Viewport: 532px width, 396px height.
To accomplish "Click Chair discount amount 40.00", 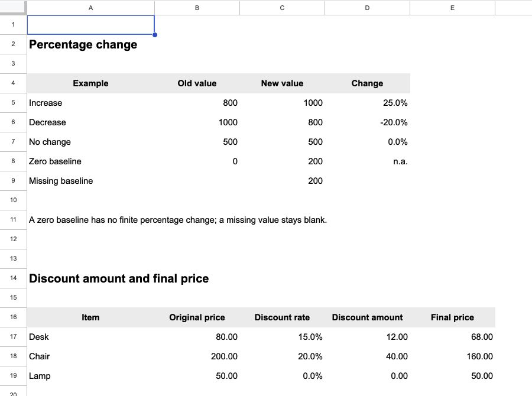I will (x=368, y=356).
